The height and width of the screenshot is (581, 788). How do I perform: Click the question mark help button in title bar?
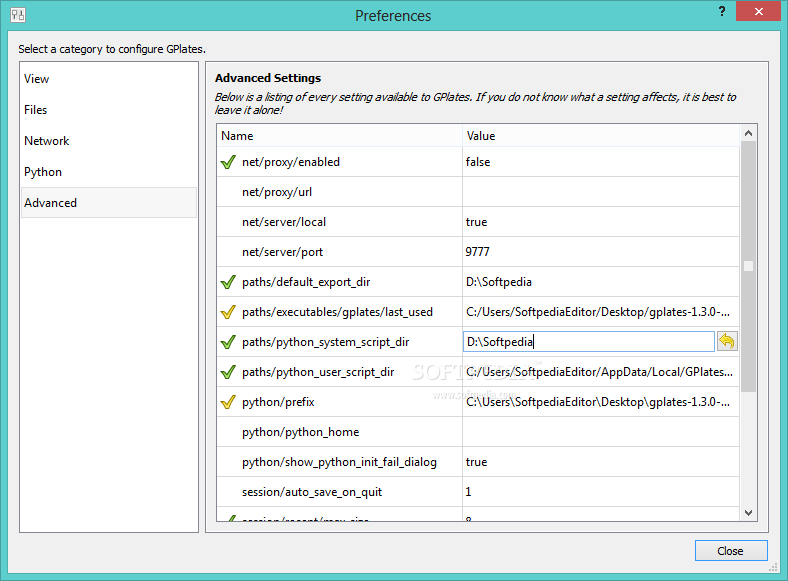point(722,11)
